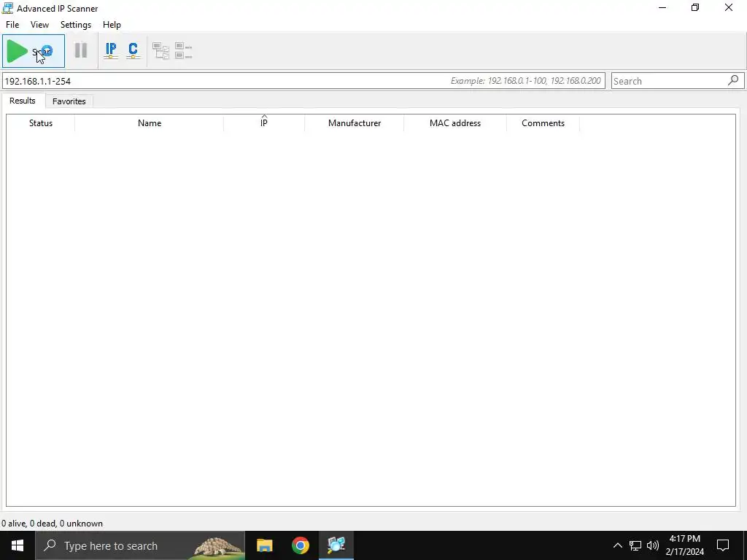Click the Advanced IP Scanner taskbar icon

(336, 545)
